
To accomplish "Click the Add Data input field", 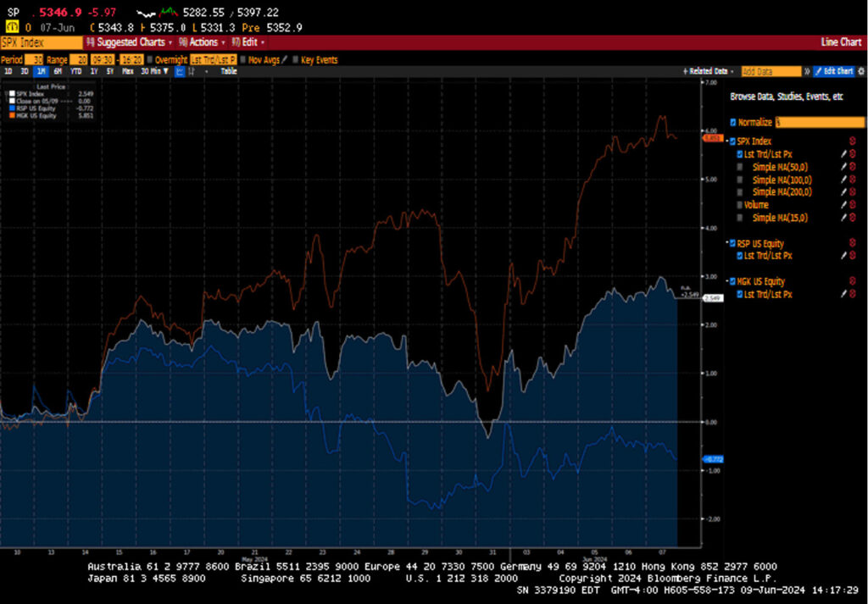I will click(771, 72).
